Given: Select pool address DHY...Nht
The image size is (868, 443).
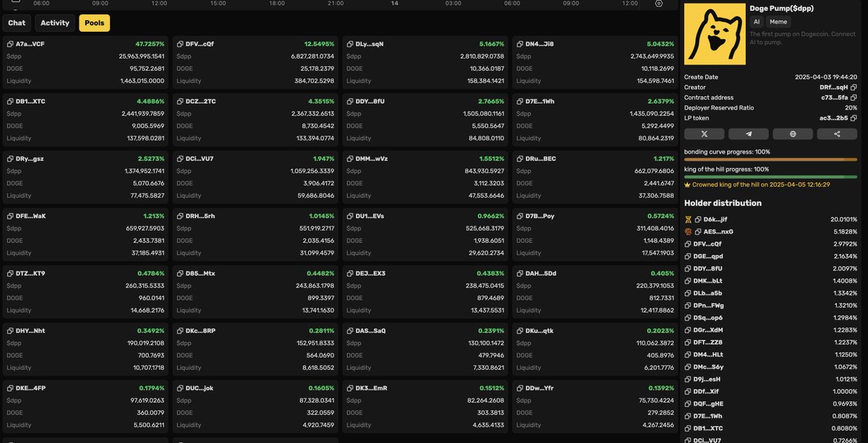Looking at the screenshot, I should [31, 331].
